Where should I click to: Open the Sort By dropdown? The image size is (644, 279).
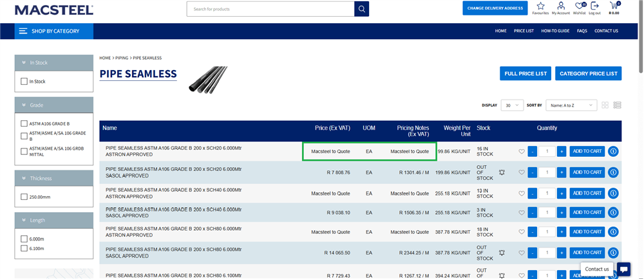[x=571, y=105]
